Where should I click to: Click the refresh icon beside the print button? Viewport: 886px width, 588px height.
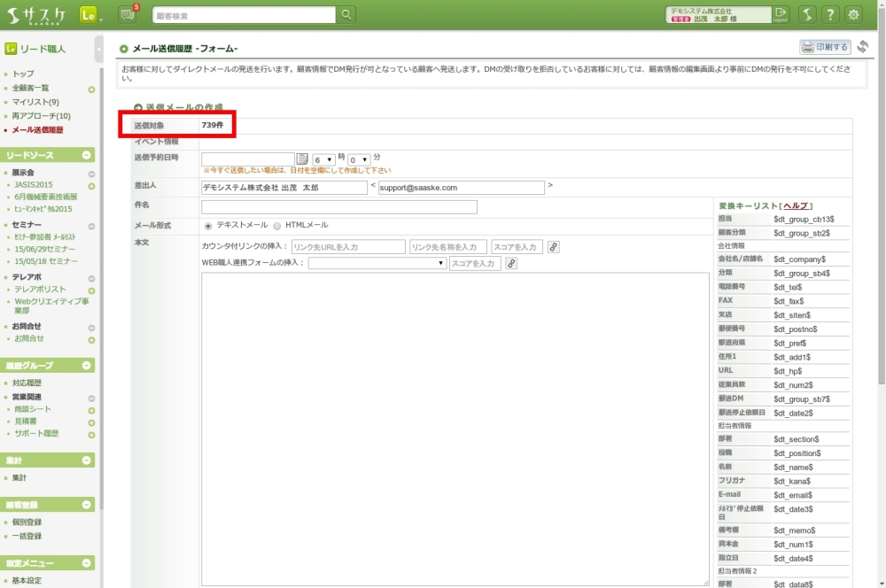click(x=862, y=47)
